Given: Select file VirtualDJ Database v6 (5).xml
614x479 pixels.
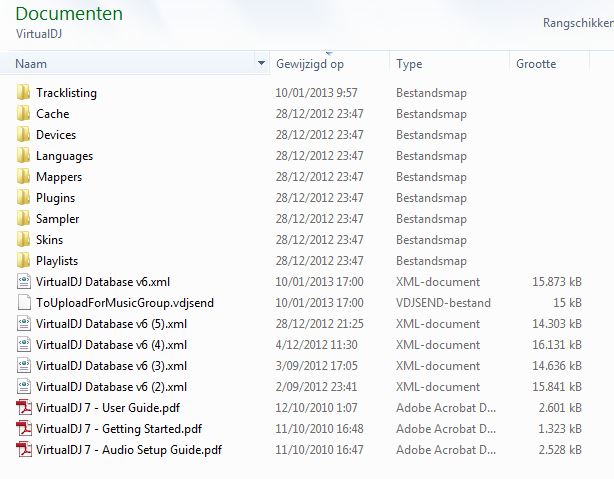Looking at the screenshot, I should [111, 324].
